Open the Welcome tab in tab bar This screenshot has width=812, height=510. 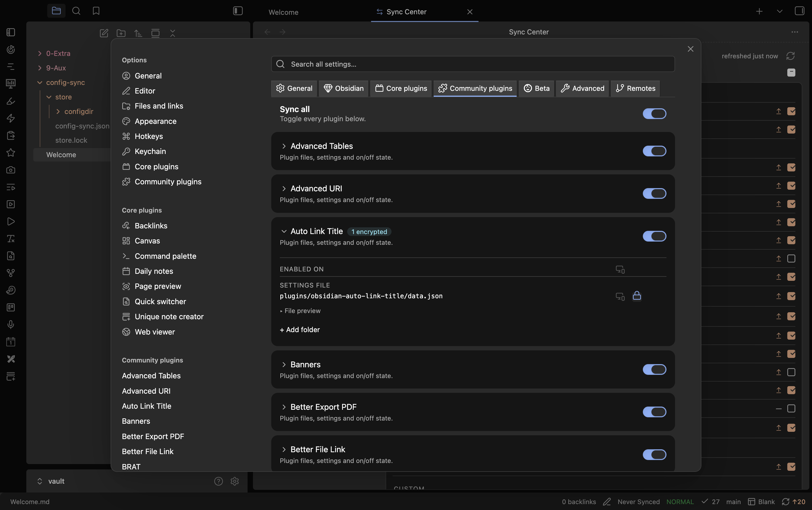click(x=283, y=12)
